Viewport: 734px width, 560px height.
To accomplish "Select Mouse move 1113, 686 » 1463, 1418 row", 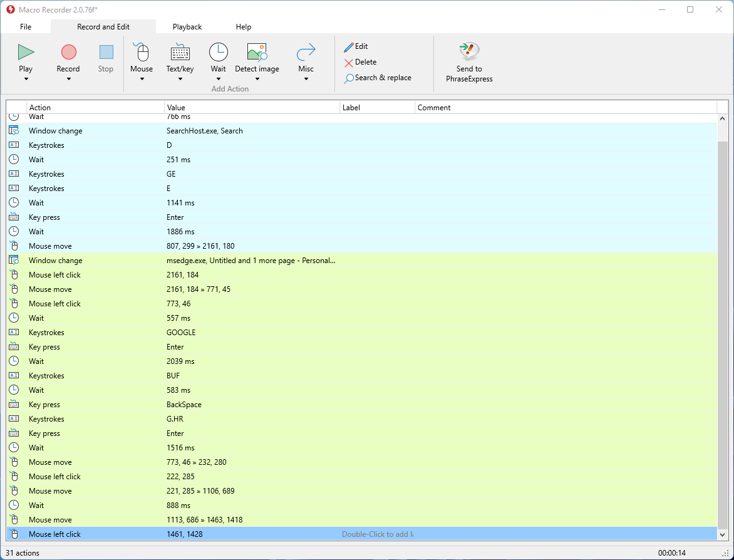I will (x=362, y=520).
